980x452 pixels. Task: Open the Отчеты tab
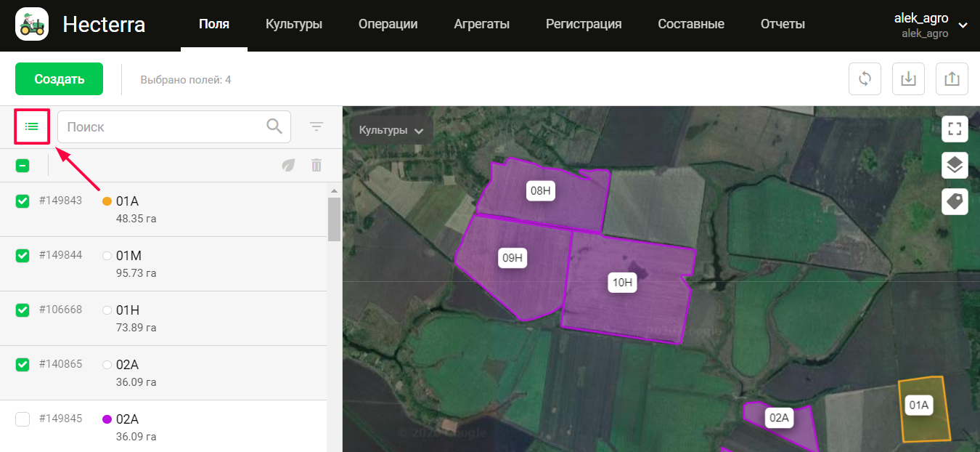pos(783,24)
